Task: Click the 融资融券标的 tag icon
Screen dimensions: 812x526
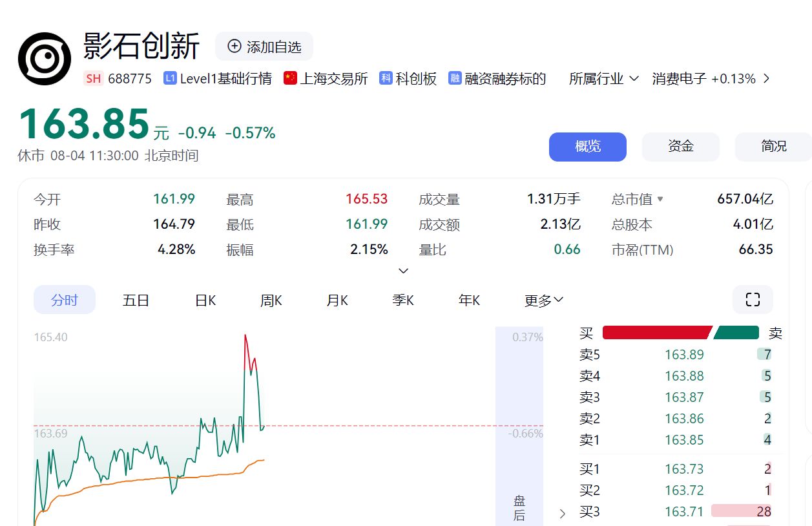Action: (x=455, y=79)
